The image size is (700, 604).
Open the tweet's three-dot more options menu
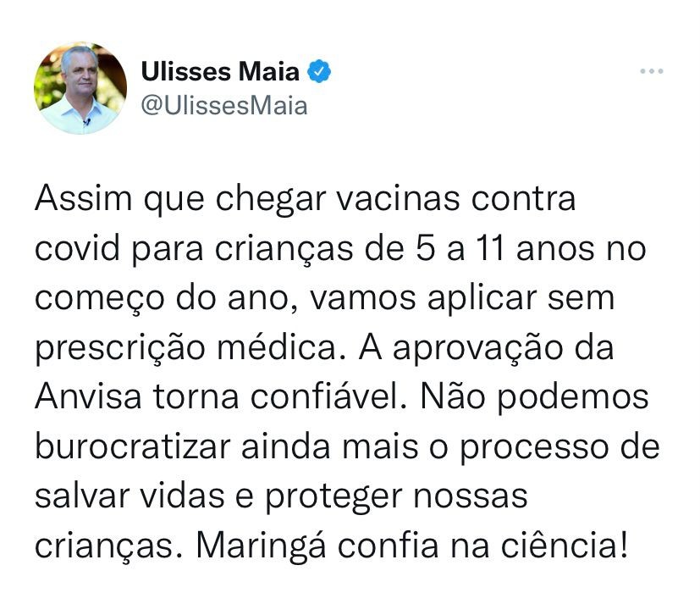click(651, 72)
